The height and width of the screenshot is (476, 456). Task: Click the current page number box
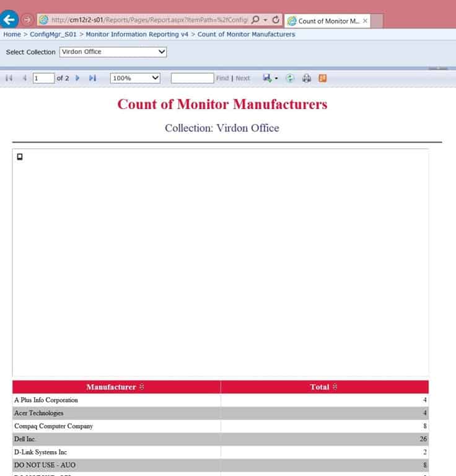(x=43, y=78)
